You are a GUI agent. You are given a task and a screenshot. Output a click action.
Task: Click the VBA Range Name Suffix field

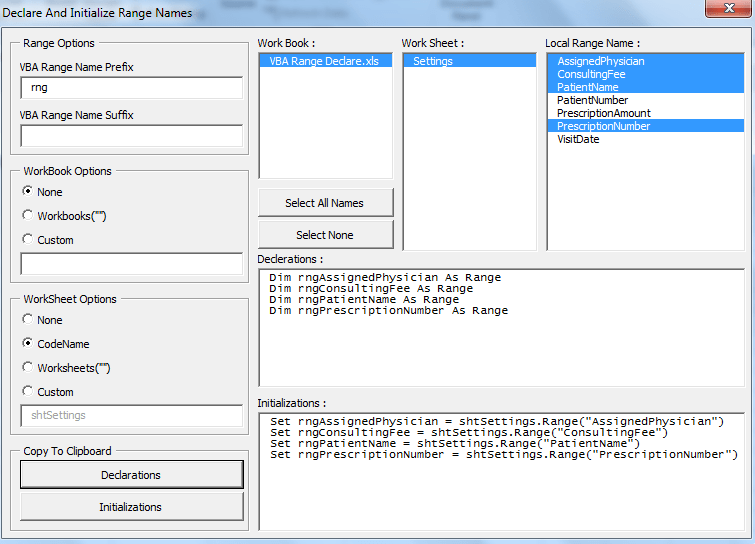click(x=131, y=136)
